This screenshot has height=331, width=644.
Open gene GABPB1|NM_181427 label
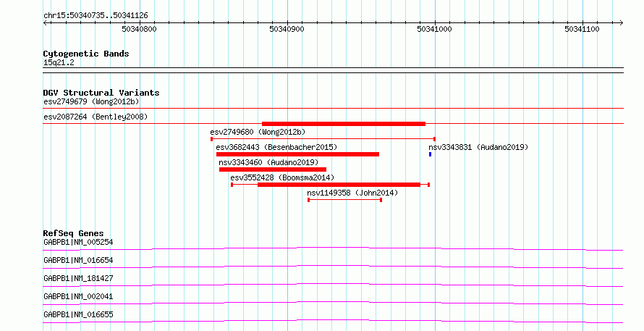point(78,278)
